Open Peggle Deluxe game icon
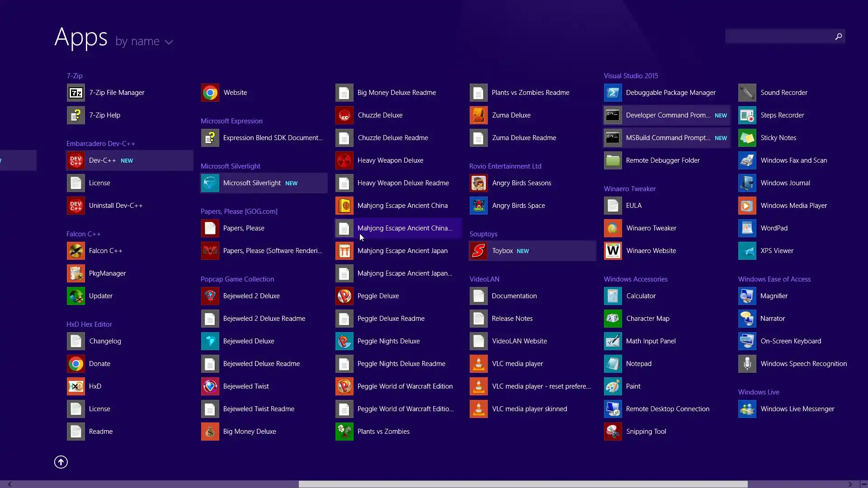The image size is (868, 488). coord(344,296)
